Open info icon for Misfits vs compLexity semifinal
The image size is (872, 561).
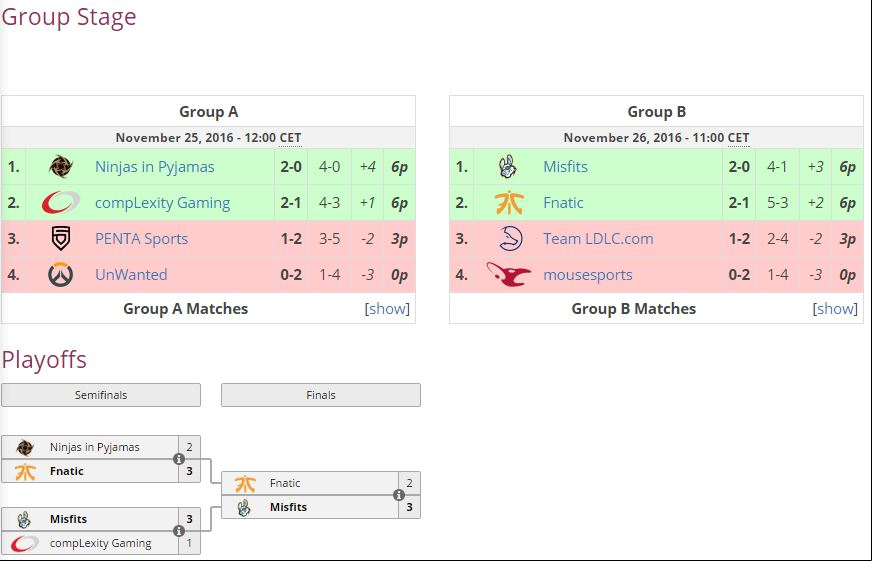pos(179,531)
